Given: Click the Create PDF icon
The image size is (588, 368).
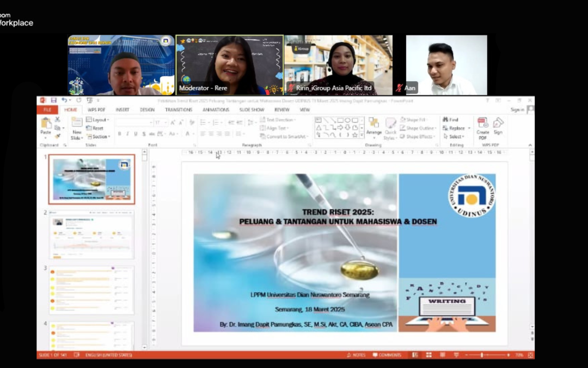Looking at the screenshot, I should point(482,123).
